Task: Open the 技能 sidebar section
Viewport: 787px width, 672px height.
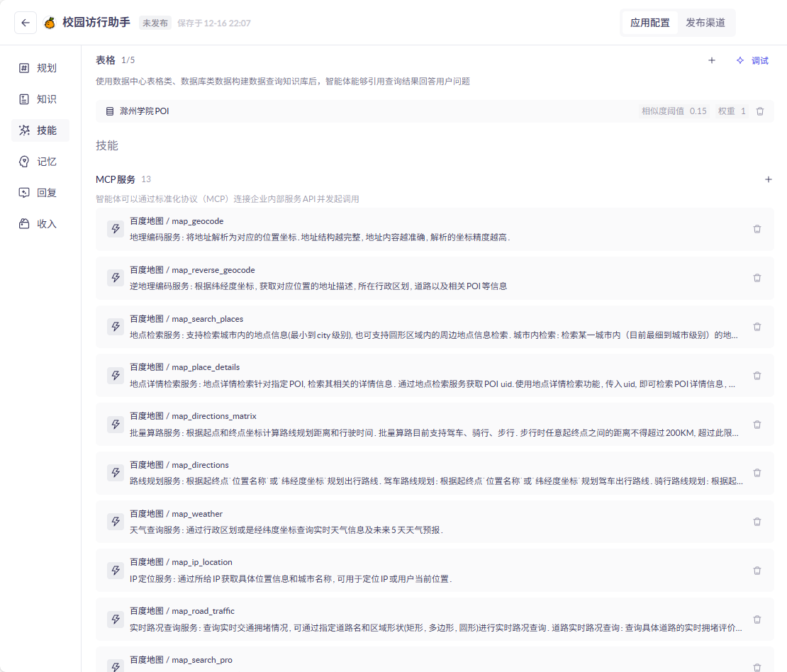Action: pos(40,130)
